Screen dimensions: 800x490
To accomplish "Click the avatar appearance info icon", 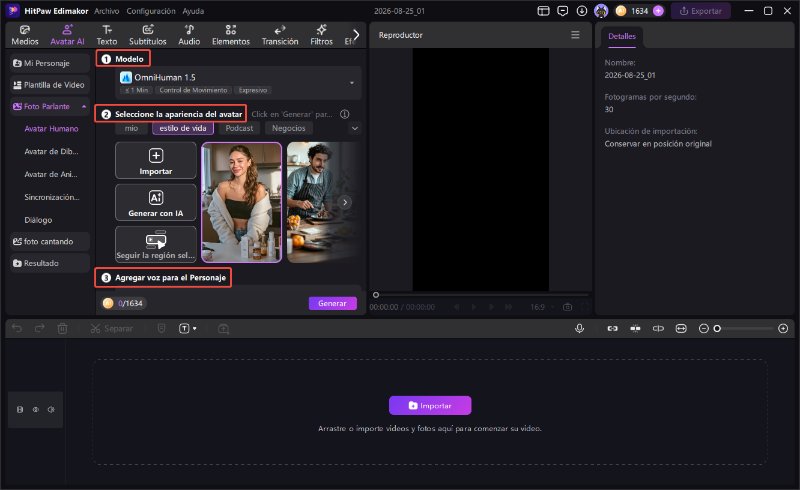I will point(345,114).
